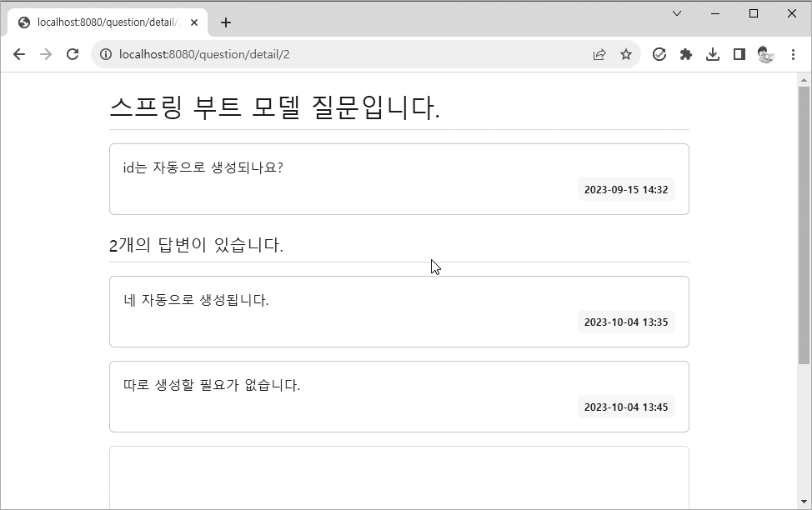The height and width of the screenshot is (510, 812).
Task: Click the answer text area box
Action: tap(399, 477)
